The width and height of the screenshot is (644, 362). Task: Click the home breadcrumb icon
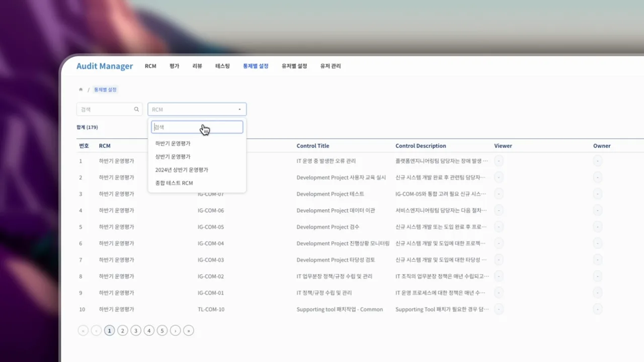pos(80,89)
